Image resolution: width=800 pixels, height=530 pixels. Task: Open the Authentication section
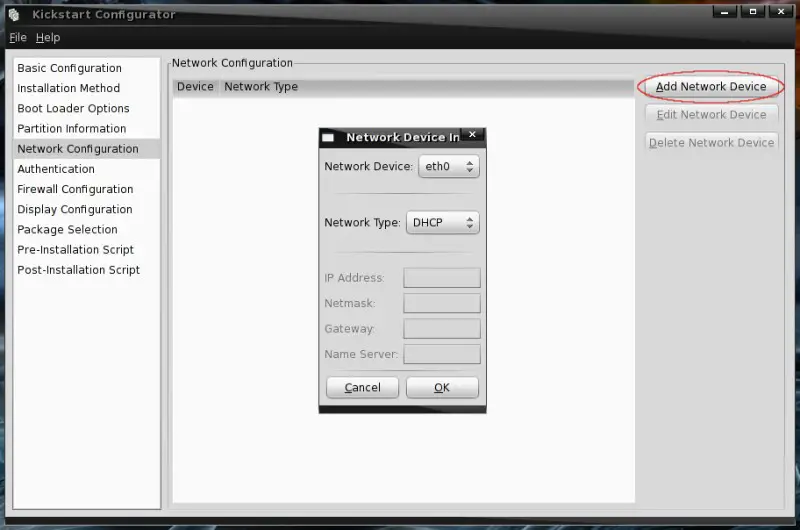pyautogui.click(x=86, y=169)
